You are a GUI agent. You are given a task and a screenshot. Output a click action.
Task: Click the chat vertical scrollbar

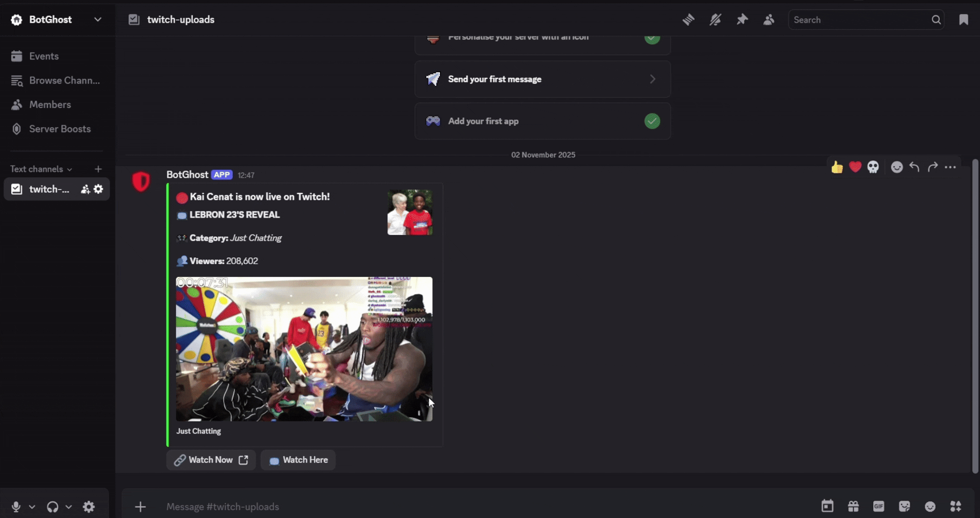point(975,316)
